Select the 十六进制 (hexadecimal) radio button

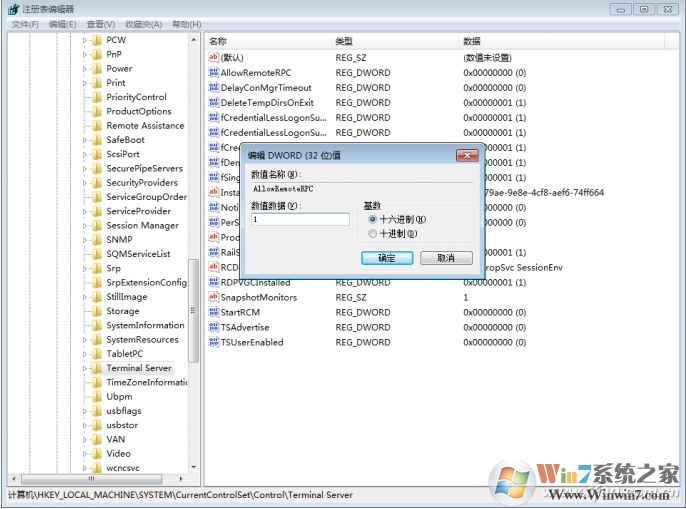coord(372,219)
